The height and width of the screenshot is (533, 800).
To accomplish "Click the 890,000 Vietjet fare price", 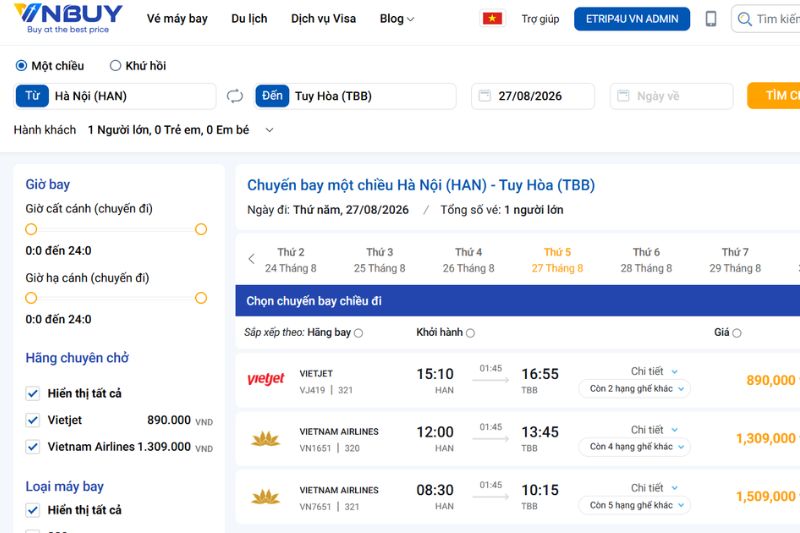I will 771,380.
